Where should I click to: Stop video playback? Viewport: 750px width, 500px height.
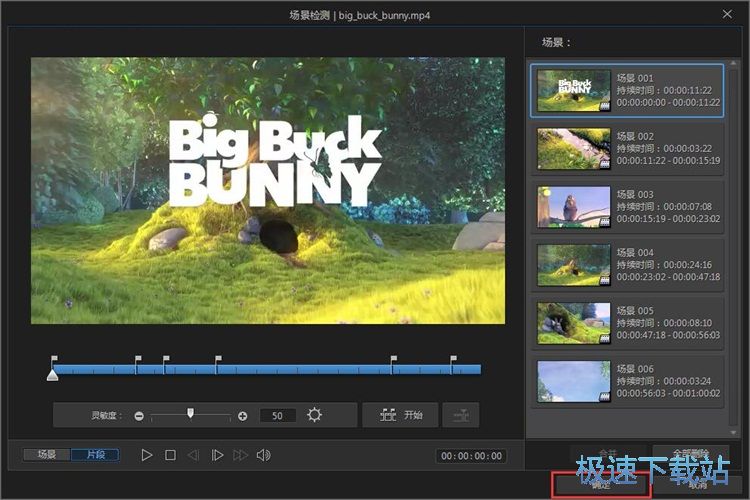coord(170,455)
